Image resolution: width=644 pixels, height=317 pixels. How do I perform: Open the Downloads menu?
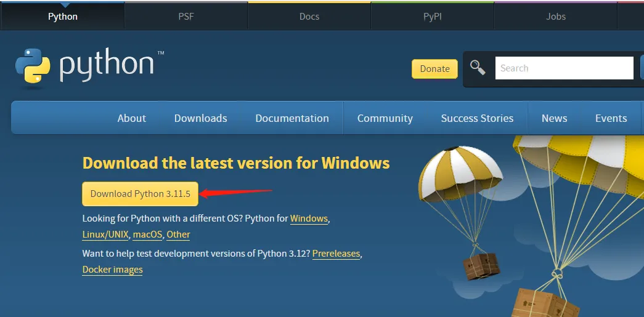click(x=200, y=118)
